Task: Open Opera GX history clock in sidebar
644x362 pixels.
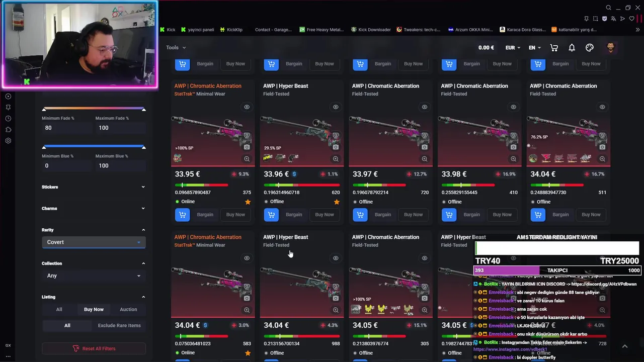Action: tap(8, 119)
